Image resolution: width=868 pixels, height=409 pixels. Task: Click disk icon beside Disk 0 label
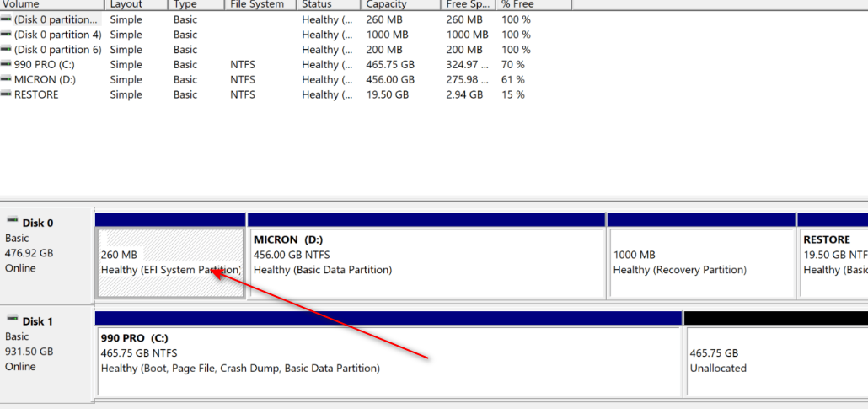pyautogui.click(x=12, y=221)
